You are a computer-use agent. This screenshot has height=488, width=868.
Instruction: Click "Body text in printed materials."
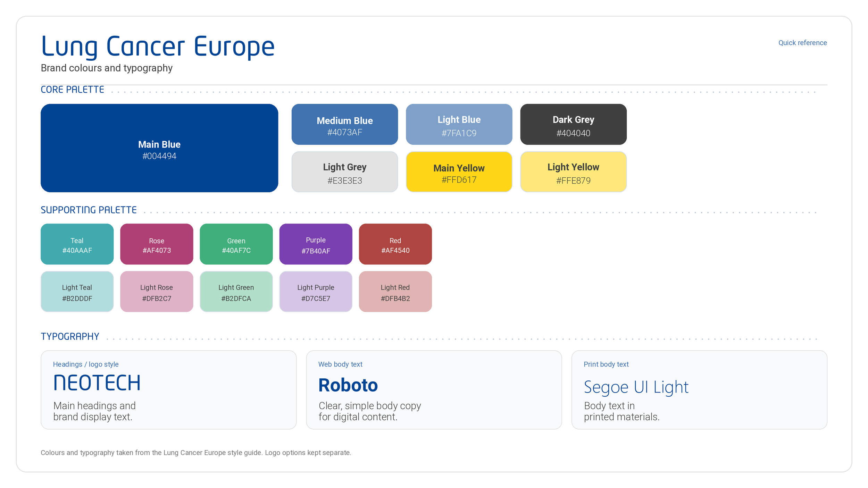621,411
